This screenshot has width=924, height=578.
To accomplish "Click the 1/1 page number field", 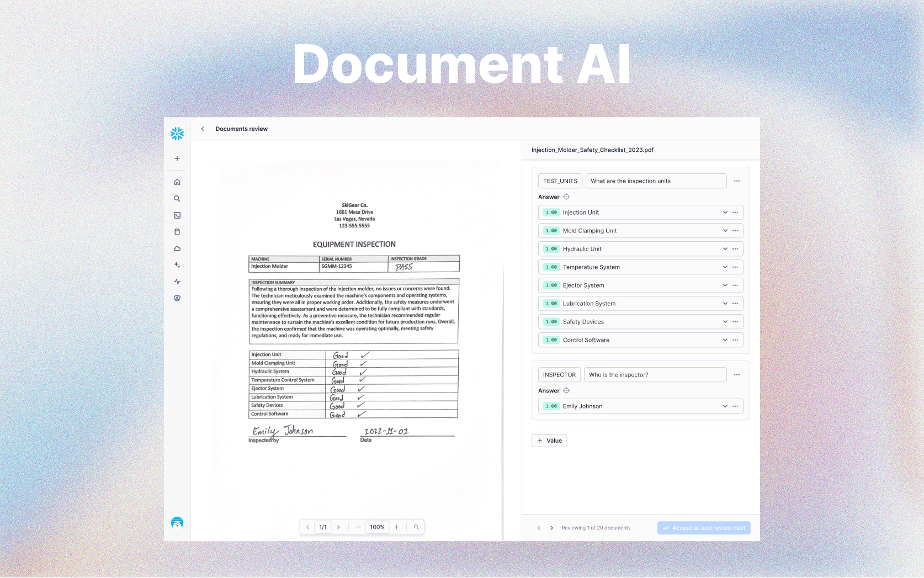I will (x=323, y=527).
